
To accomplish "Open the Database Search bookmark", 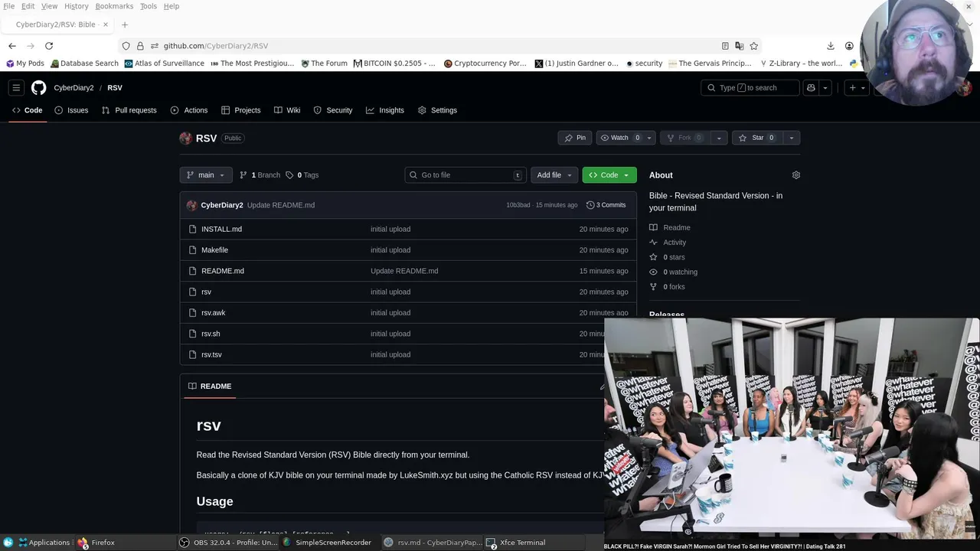I will [85, 64].
